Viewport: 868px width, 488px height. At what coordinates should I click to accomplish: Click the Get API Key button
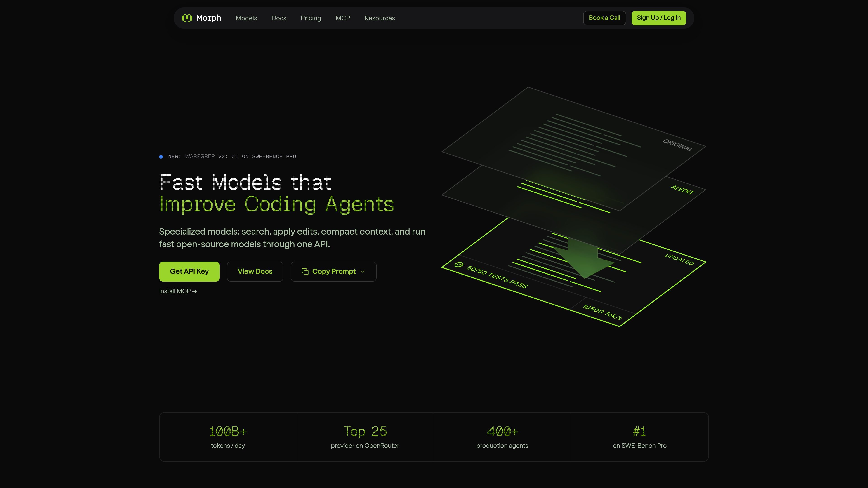click(x=189, y=271)
